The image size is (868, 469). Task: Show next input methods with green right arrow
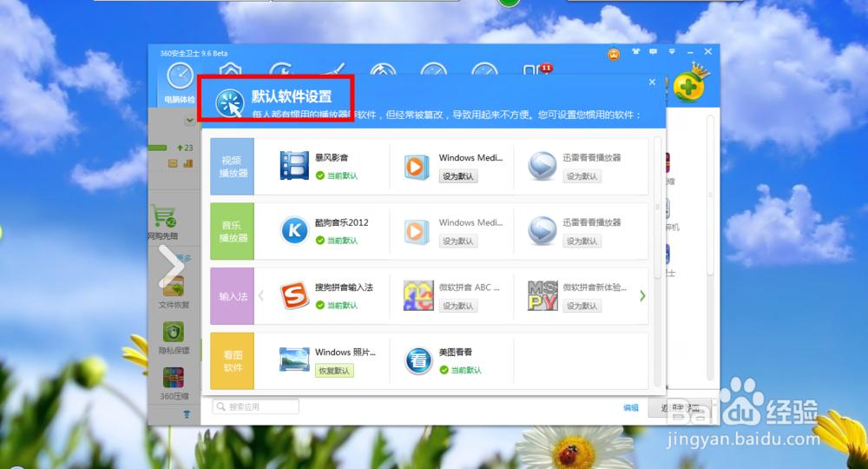642,295
